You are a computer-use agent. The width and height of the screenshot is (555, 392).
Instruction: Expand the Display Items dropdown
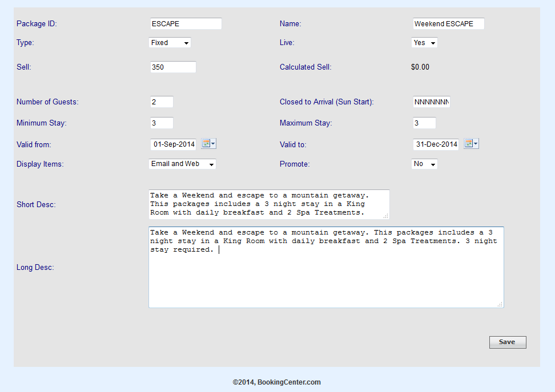pyautogui.click(x=182, y=164)
